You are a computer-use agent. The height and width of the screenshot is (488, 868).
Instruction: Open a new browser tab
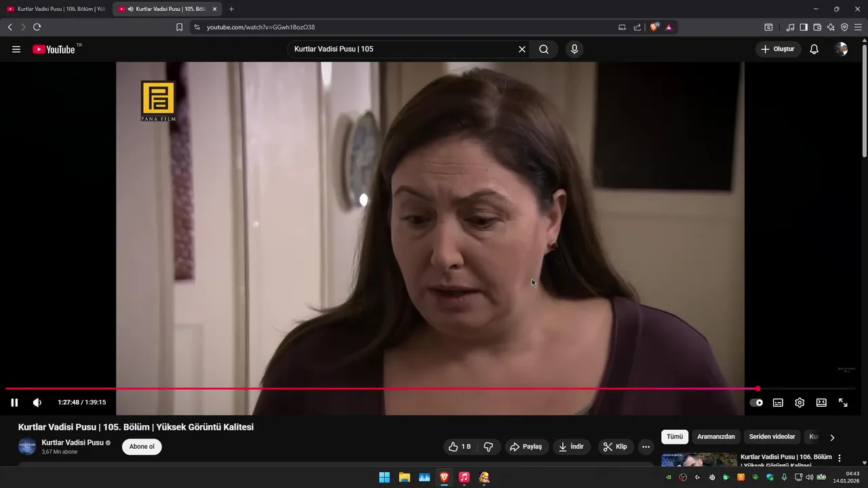click(x=231, y=9)
